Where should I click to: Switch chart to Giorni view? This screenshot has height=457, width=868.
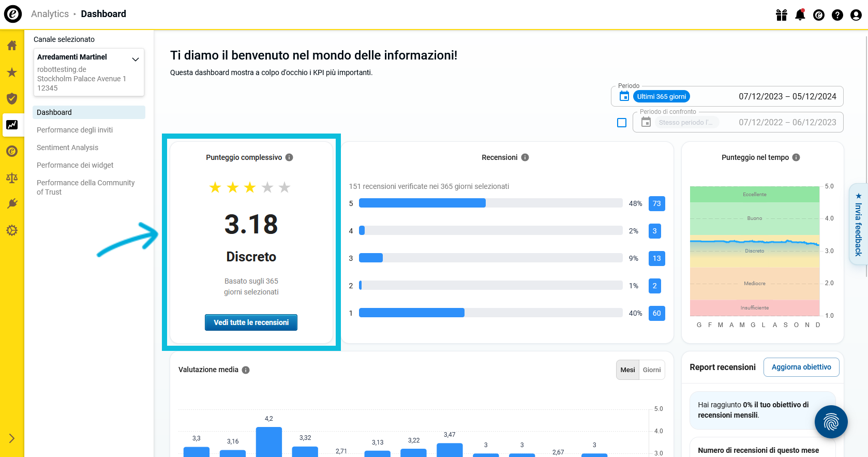pyautogui.click(x=652, y=370)
